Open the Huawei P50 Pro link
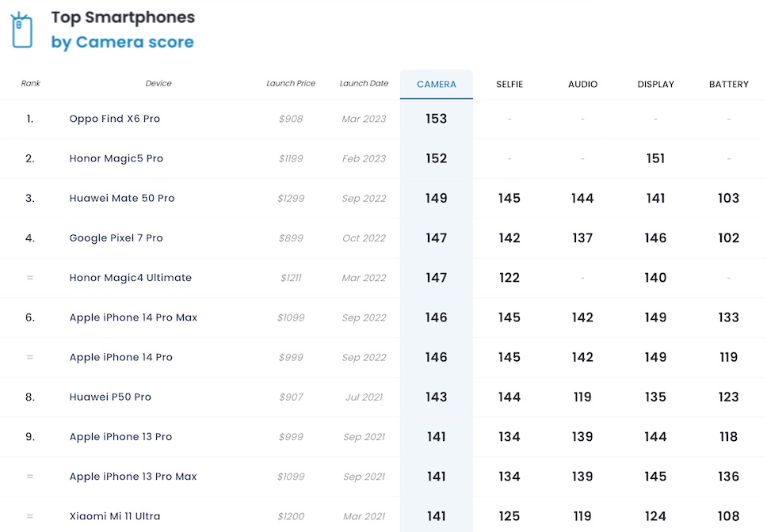The image size is (767, 532). pyautogui.click(x=110, y=397)
